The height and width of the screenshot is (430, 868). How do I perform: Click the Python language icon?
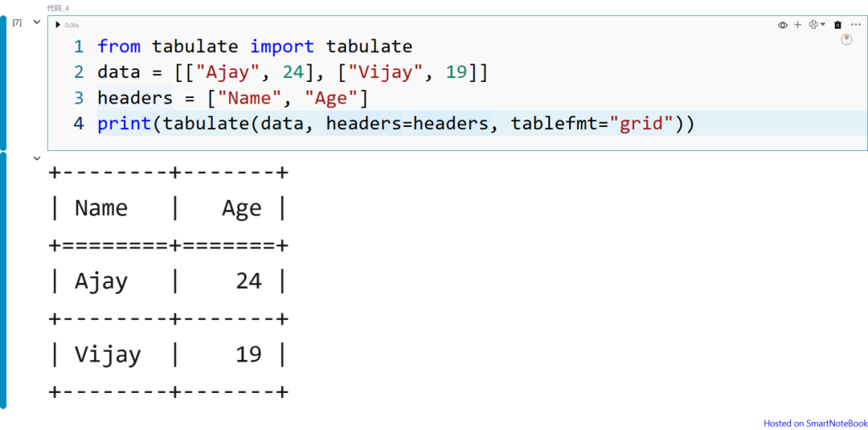coord(813,25)
